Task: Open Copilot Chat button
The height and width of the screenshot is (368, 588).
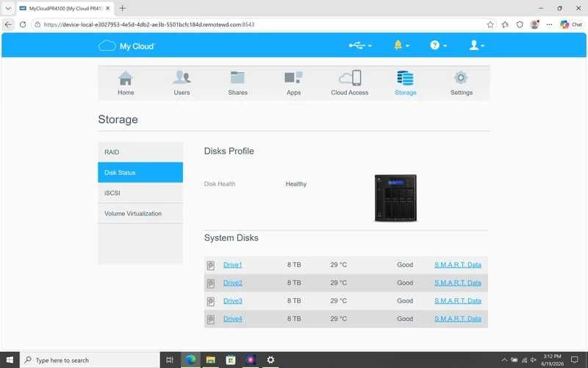Action: [571, 24]
